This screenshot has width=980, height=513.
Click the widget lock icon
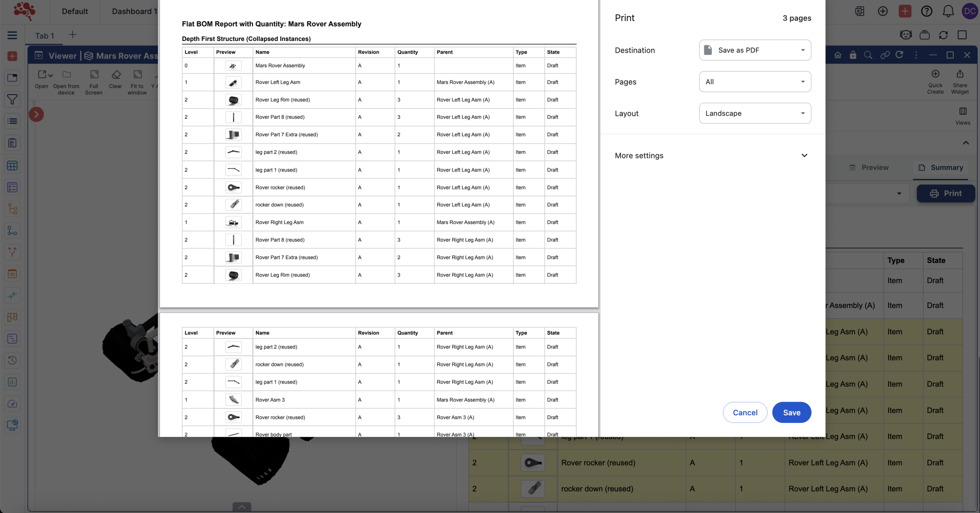[853, 55]
